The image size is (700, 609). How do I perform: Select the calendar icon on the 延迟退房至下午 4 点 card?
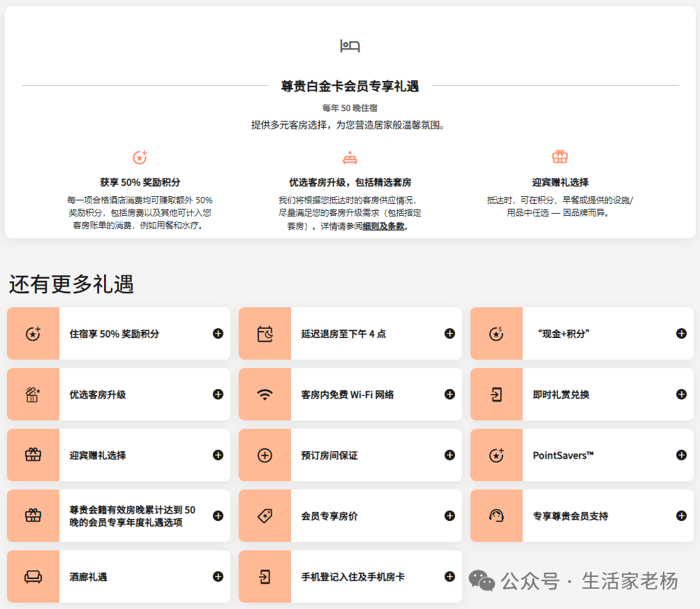[265, 333]
